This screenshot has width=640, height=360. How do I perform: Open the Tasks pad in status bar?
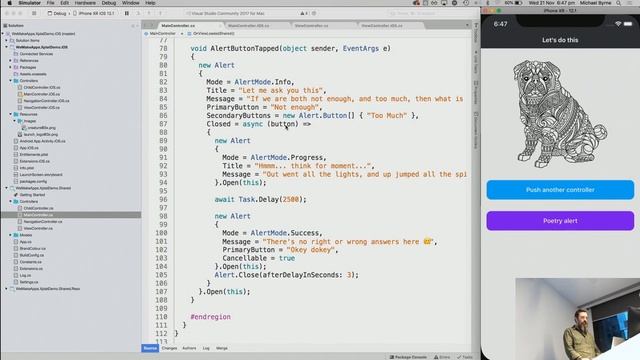(464, 357)
